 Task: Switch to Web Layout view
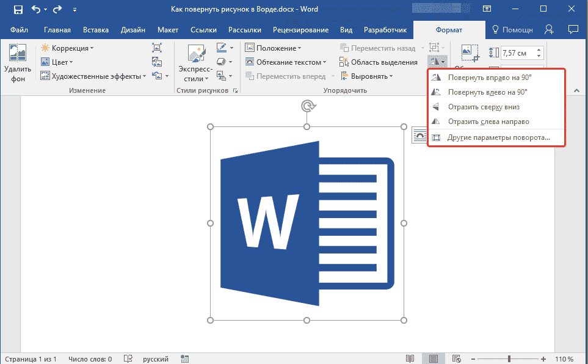[456, 359]
